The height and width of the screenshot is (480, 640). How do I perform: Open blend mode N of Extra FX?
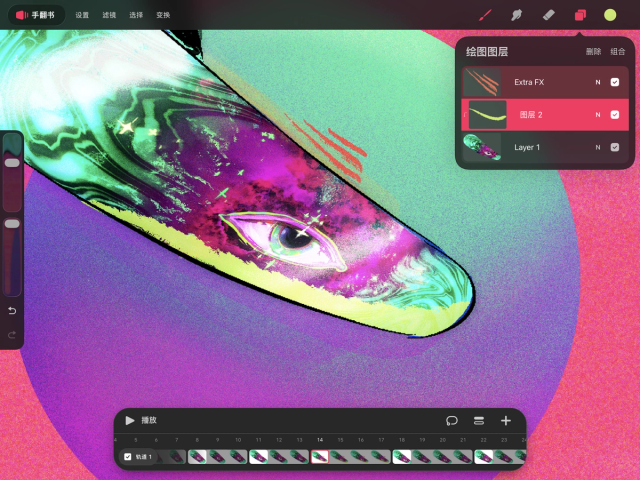click(598, 82)
